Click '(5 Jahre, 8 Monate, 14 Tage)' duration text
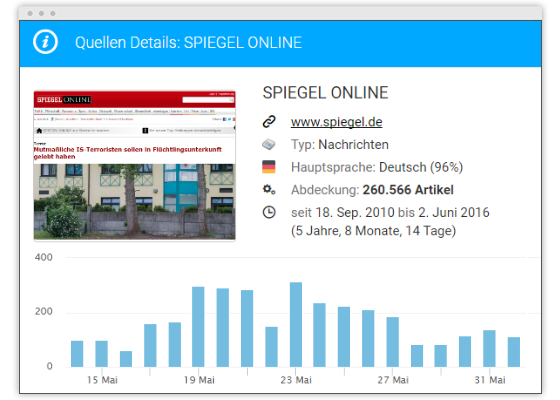 pyautogui.click(x=373, y=231)
